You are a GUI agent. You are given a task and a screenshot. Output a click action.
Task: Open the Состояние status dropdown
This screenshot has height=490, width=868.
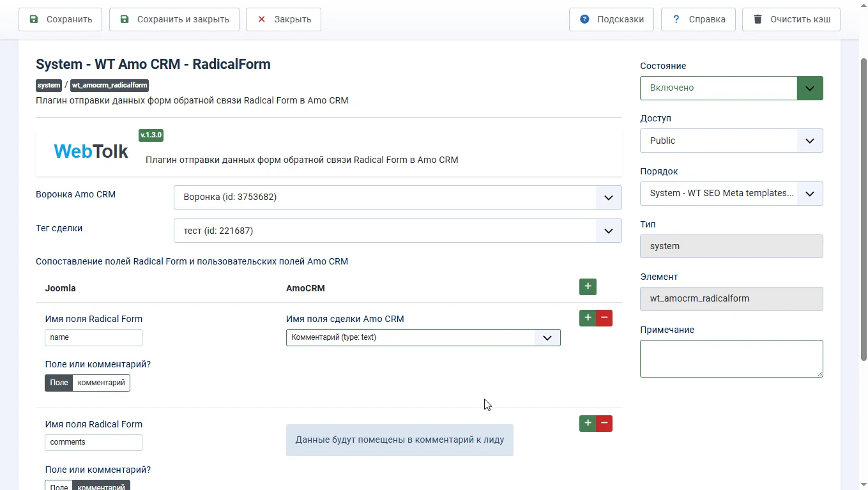click(731, 88)
